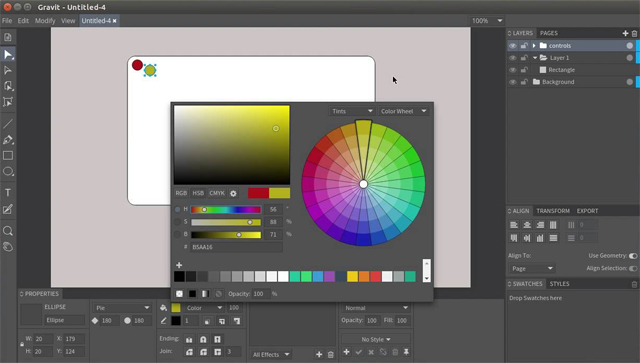Viewport: 640px width, 363px height.
Task: Hide the Background layer
Action: tap(513, 82)
